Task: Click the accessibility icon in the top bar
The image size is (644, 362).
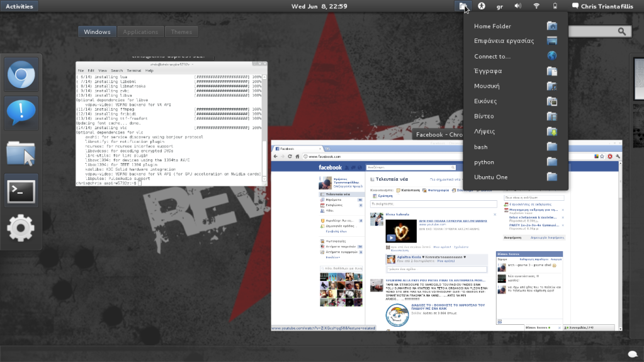Action: [482, 6]
